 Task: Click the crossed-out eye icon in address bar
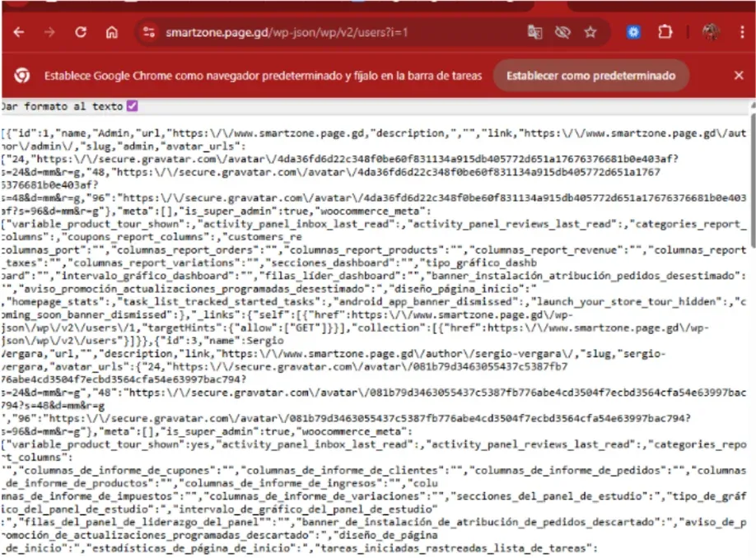point(562,32)
